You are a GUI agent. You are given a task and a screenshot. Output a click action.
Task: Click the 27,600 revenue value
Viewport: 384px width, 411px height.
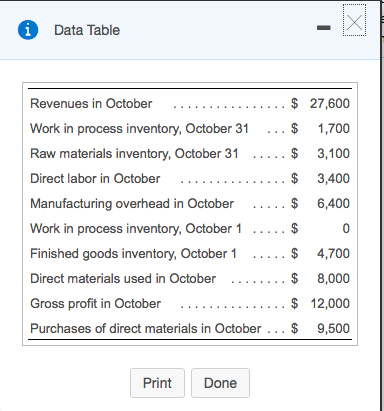click(x=330, y=104)
